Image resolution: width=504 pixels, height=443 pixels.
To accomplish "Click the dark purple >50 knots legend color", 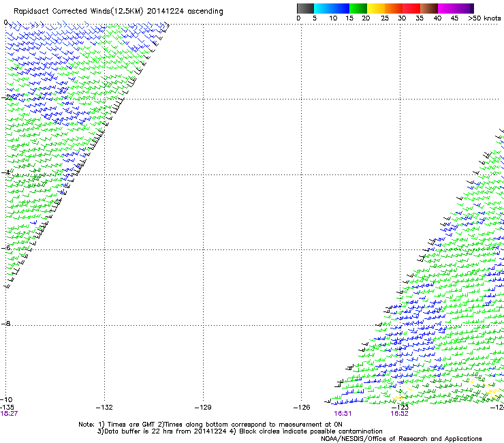I will (472, 8).
